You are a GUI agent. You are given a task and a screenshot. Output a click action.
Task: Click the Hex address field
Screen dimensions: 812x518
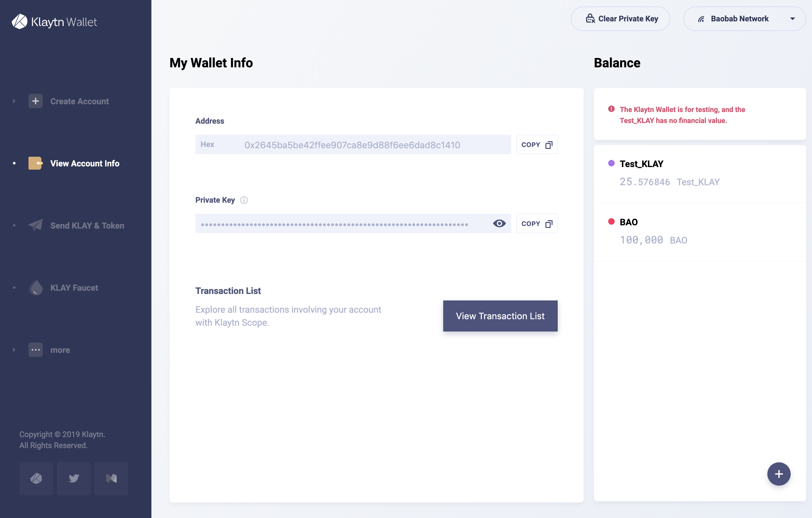coord(353,145)
